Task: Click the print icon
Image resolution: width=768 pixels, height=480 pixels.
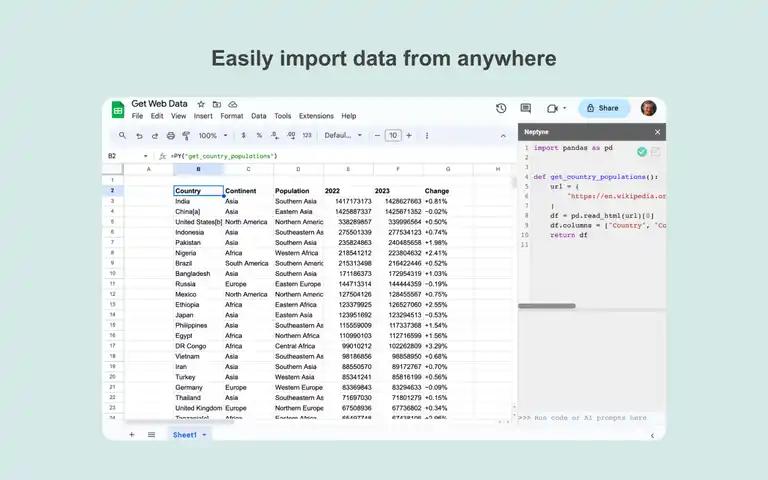Action: [170, 136]
